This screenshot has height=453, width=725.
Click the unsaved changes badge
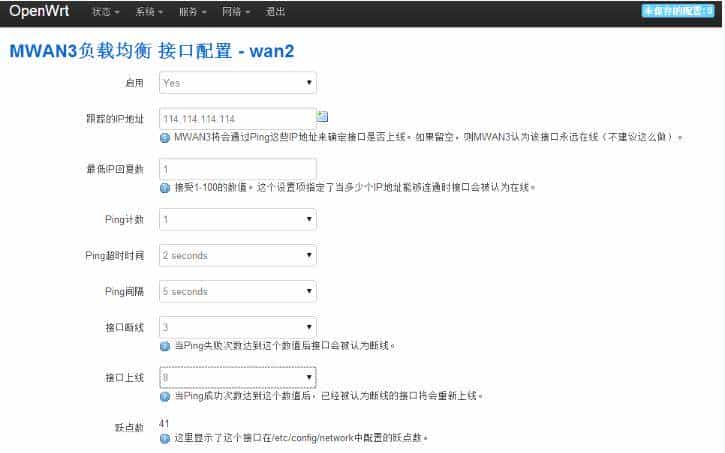678,11
